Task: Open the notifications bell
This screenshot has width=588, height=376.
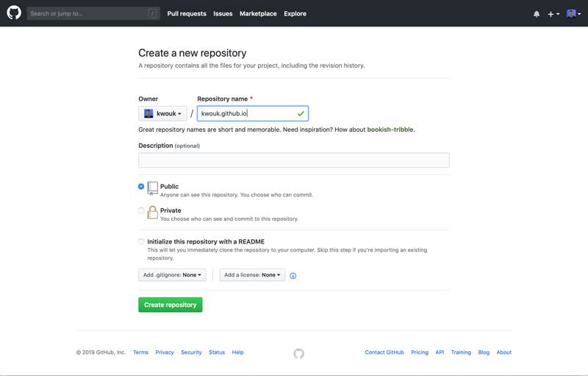Action: 537,14
